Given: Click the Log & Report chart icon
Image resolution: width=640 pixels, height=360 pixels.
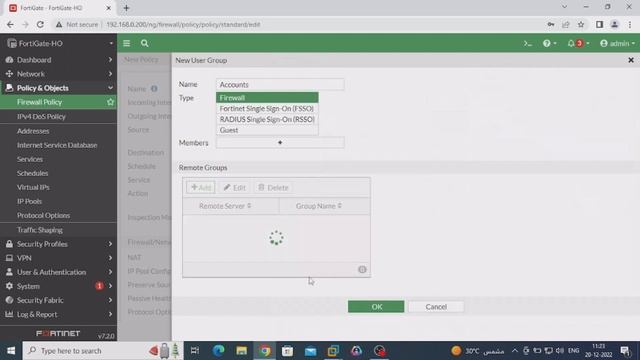Looking at the screenshot, I should (x=9, y=314).
